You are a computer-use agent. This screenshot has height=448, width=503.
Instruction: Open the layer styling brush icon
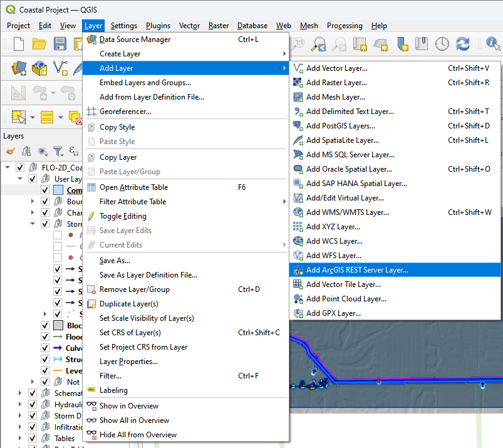coord(11,151)
